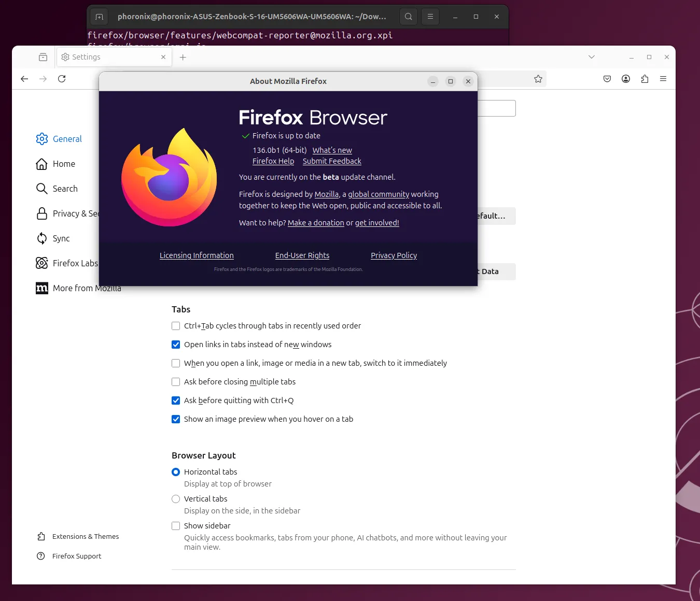This screenshot has width=700, height=601.
Task: Open the global community link
Action: coord(379,194)
